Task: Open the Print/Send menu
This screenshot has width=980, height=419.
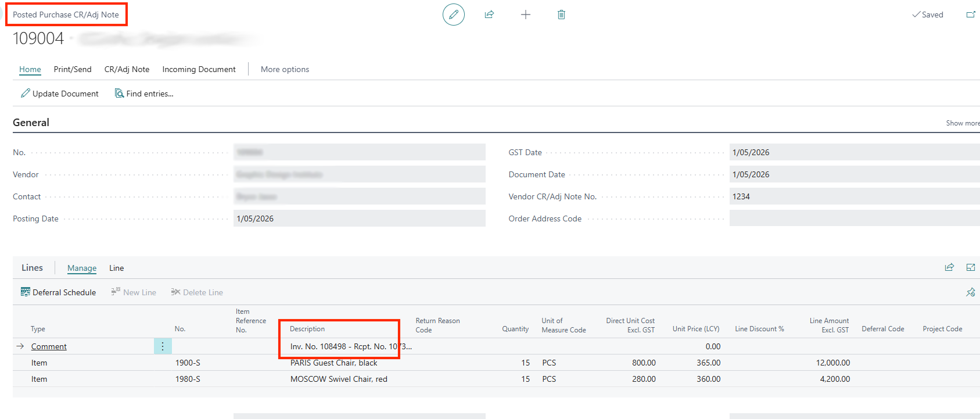Action: [x=73, y=69]
